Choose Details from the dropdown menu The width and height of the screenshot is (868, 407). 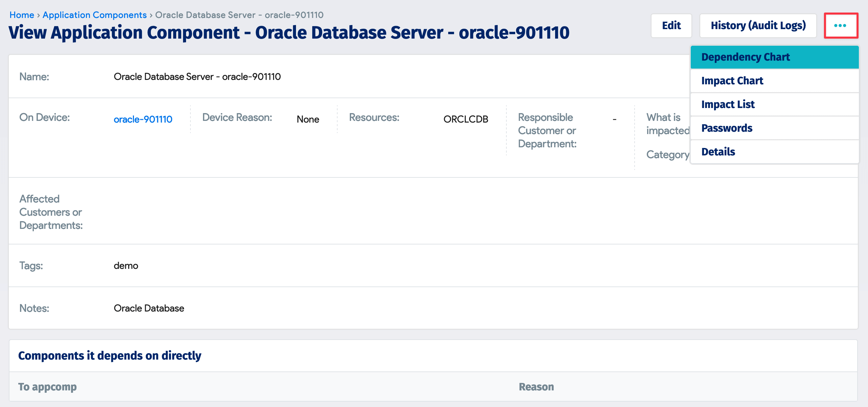(x=718, y=152)
